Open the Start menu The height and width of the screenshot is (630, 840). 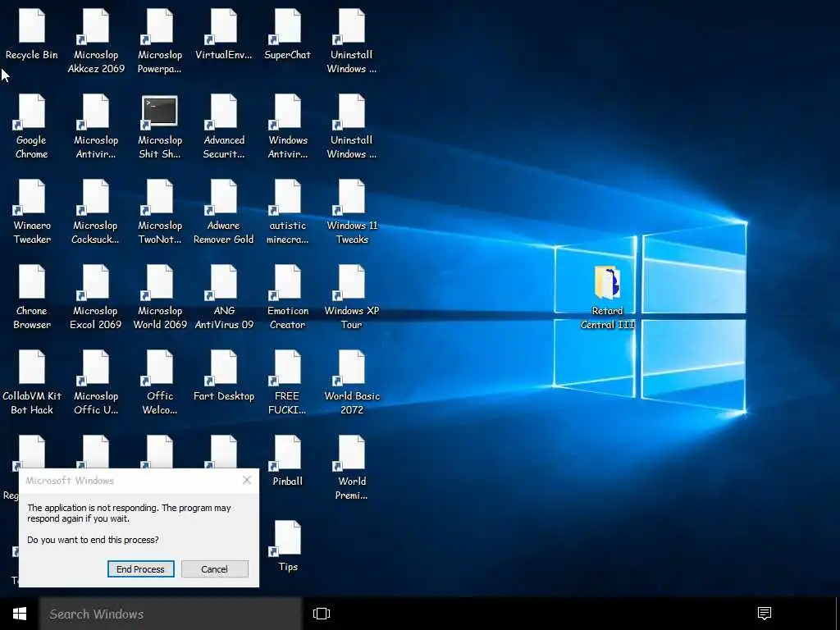pos(20,614)
